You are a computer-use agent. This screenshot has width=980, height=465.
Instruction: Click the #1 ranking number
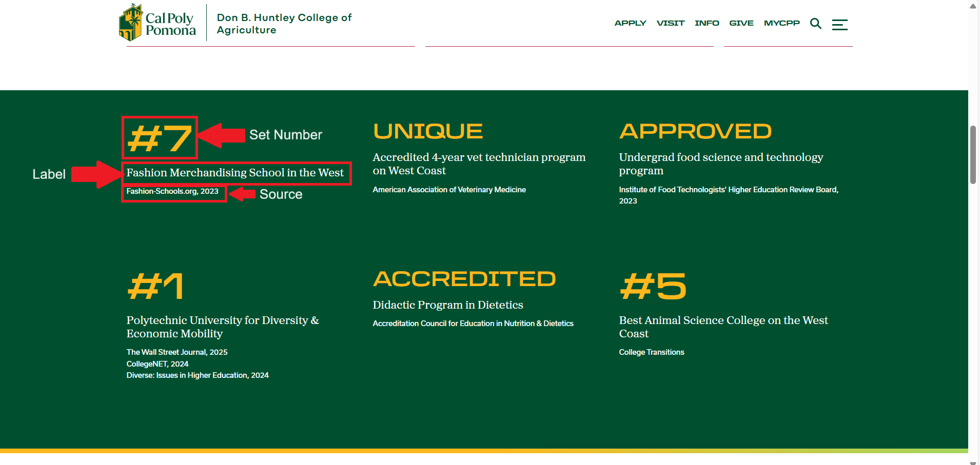[x=155, y=286]
